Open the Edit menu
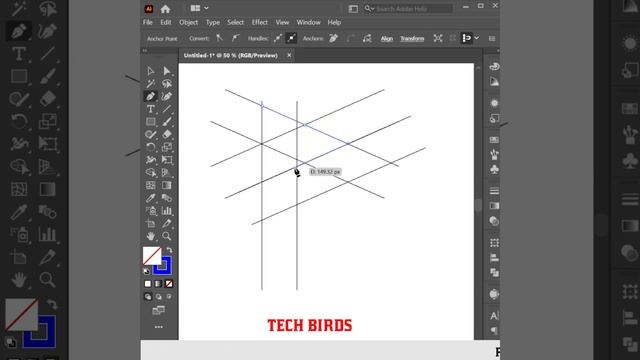 click(166, 22)
